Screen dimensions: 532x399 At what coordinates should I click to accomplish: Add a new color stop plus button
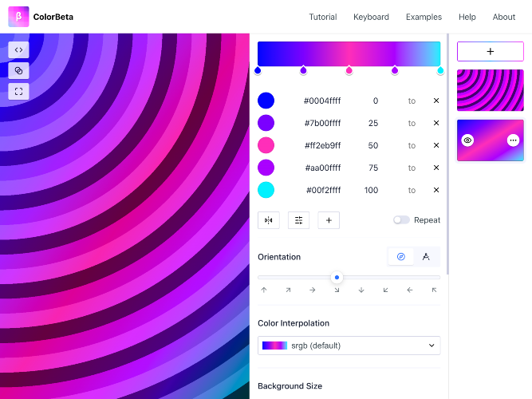tap(329, 220)
